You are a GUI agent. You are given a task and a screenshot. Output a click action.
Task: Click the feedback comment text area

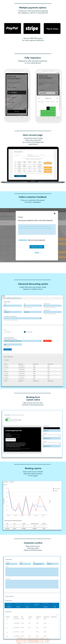[37, 229]
